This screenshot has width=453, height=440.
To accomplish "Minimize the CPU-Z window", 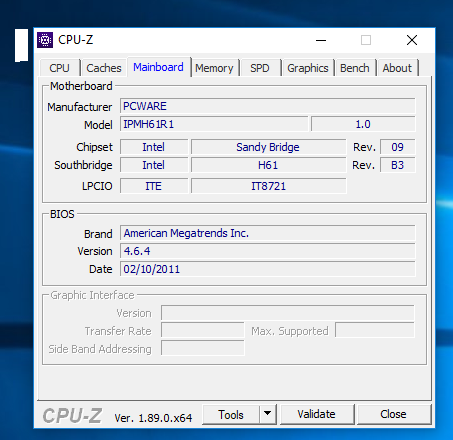I will coord(321,40).
